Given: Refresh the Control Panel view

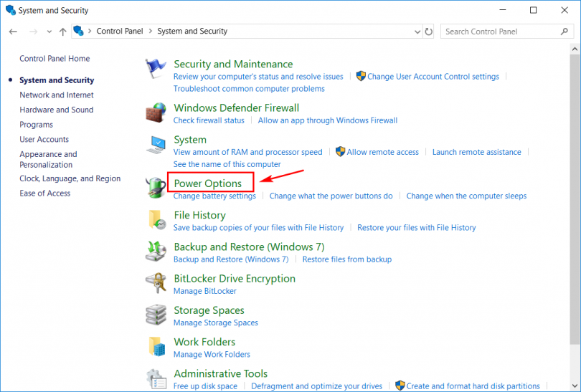Looking at the screenshot, I should 429,32.
